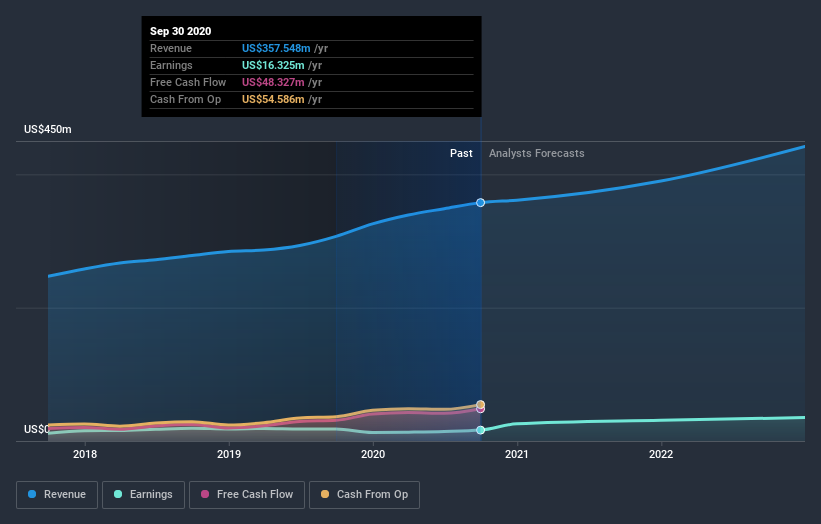
Task: Click the blue Revenue data point marker
Action: pos(480,203)
